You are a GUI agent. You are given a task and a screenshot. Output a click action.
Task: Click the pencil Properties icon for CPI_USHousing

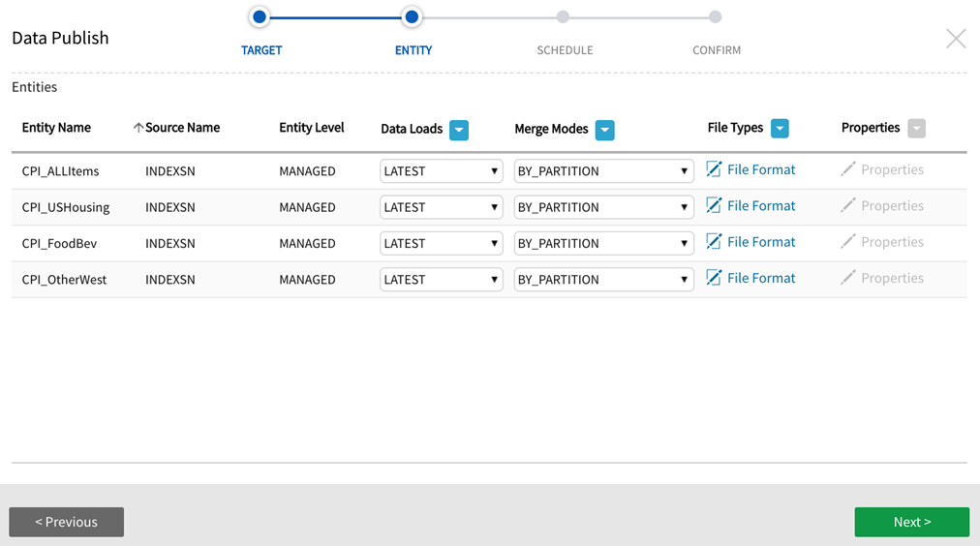[848, 206]
